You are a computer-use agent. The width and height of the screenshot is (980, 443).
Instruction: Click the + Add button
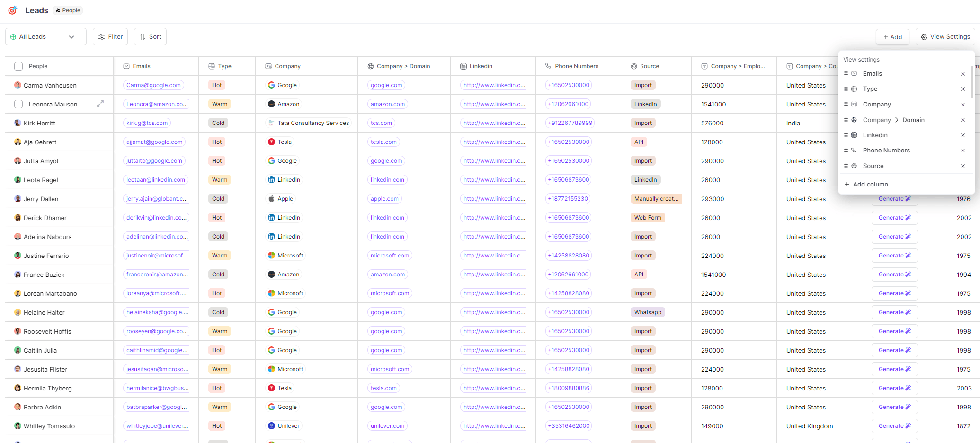tap(892, 36)
